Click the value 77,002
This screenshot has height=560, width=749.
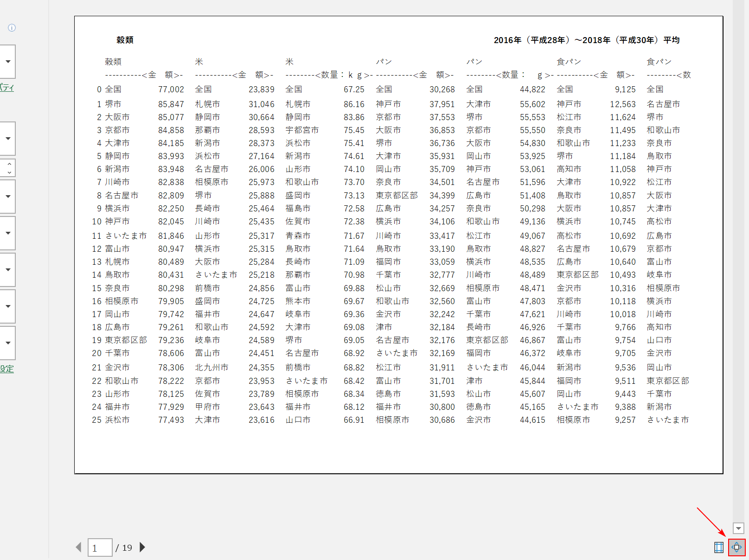171,89
